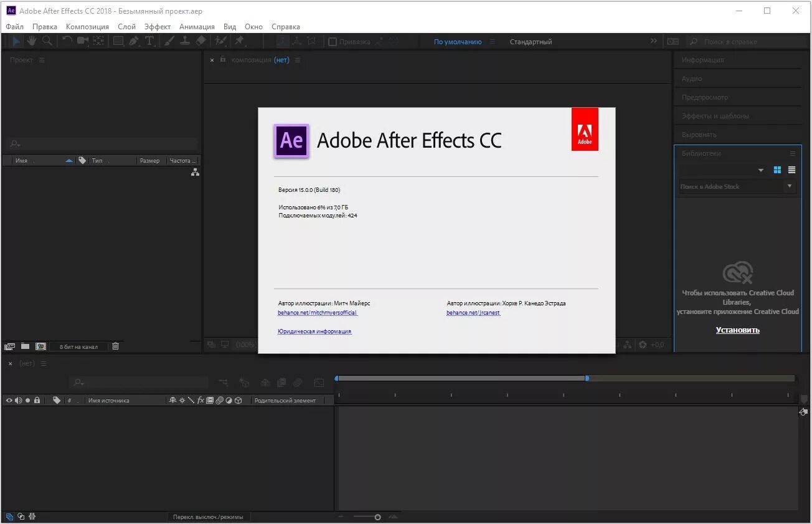Switch to the Стандартный workspace

click(x=531, y=42)
